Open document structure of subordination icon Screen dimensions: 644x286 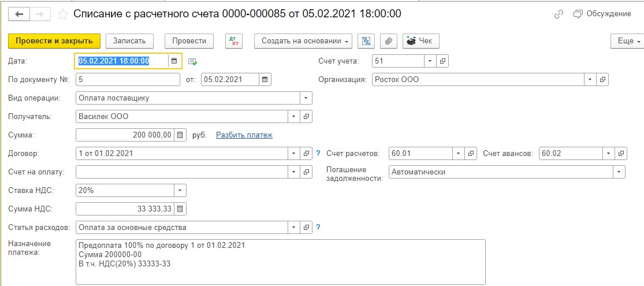click(x=366, y=41)
